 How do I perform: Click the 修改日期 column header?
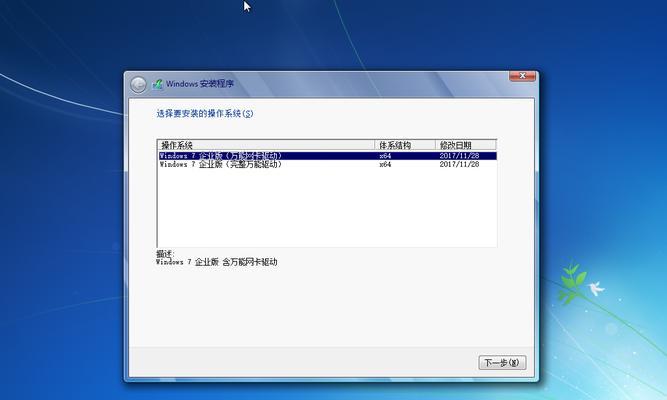[466, 145]
